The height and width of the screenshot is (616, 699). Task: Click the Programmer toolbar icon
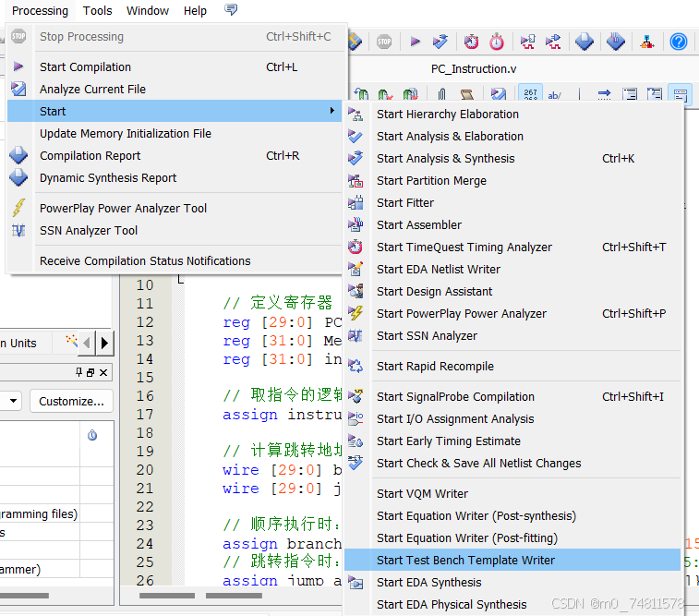616,42
